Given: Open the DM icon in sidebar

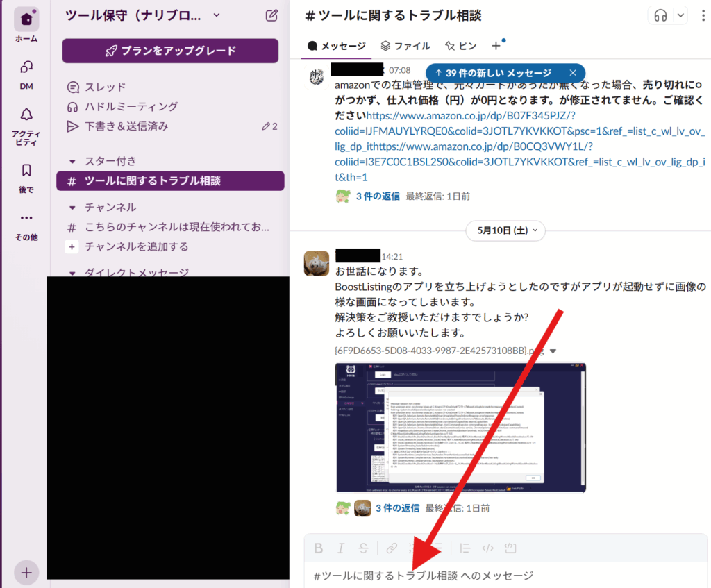Looking at the screenshot, I should (x=26, y=67).
